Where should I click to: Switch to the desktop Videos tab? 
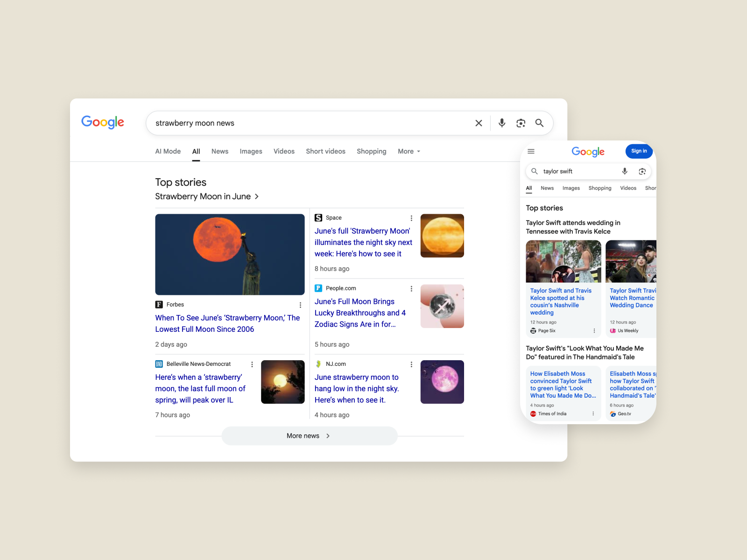[284, 152]
